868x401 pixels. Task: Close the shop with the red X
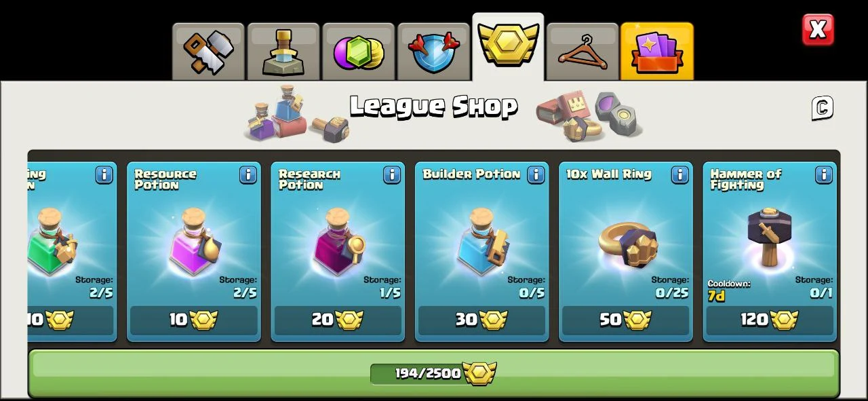[x=818, y=30]
